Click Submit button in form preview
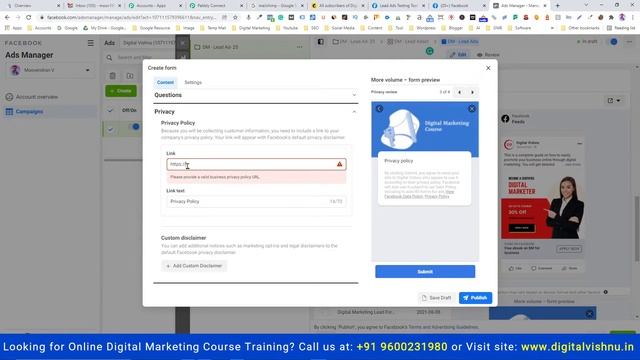This screenshot has width=640, height=360. (x=425, y=271)
